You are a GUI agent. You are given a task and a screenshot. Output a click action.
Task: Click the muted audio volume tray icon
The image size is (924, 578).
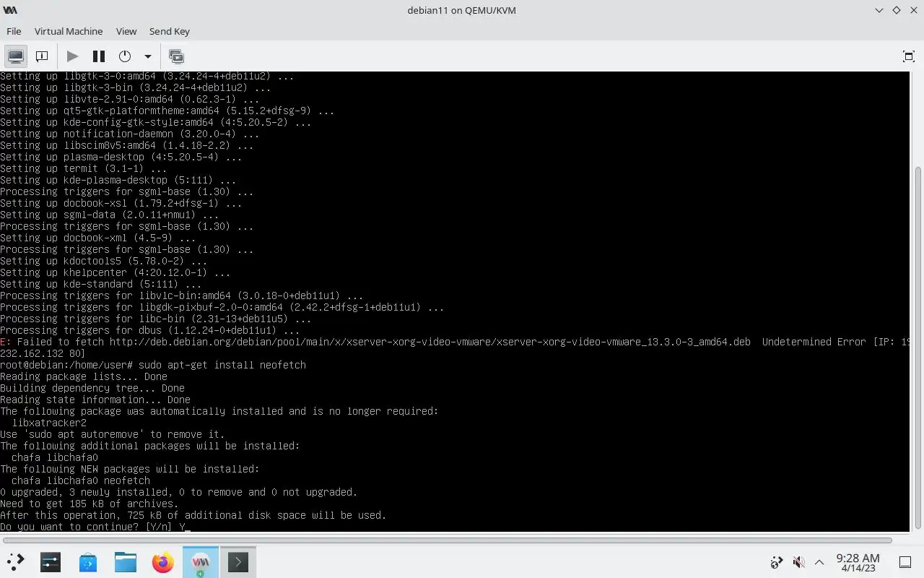pos(798,562)
